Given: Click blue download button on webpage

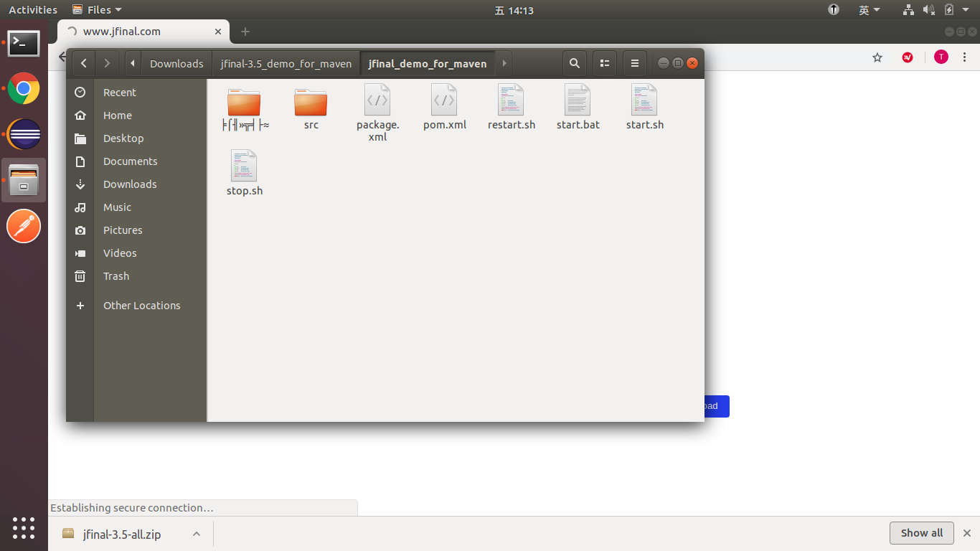Looking at the screenshot, I should 717,406.
